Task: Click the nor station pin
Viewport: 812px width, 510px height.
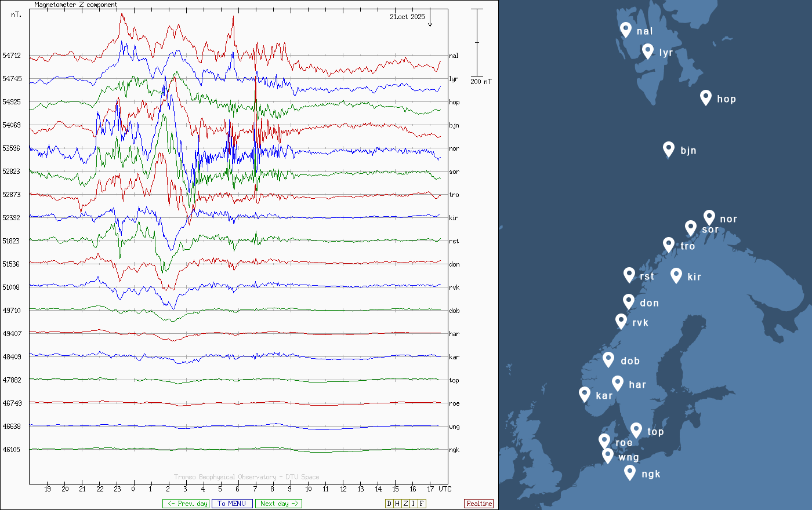Action: 709,217
